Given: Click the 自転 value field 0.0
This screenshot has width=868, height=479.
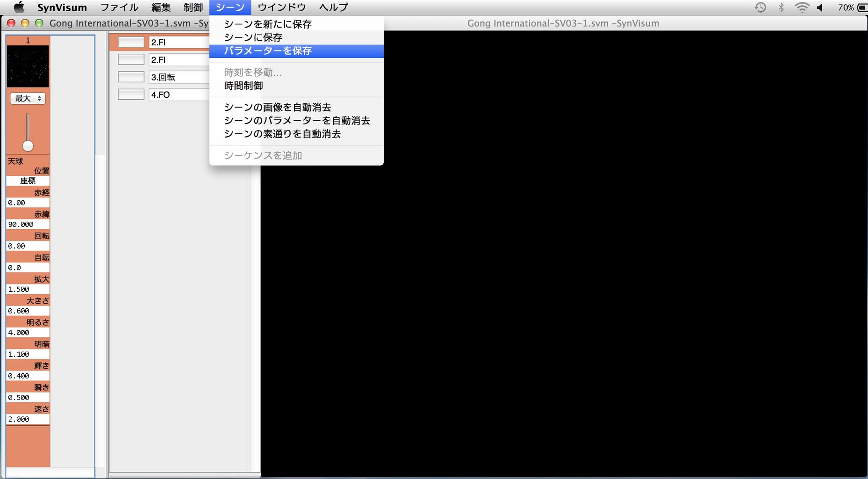Looking at the screenshot, I should (28, 268).
